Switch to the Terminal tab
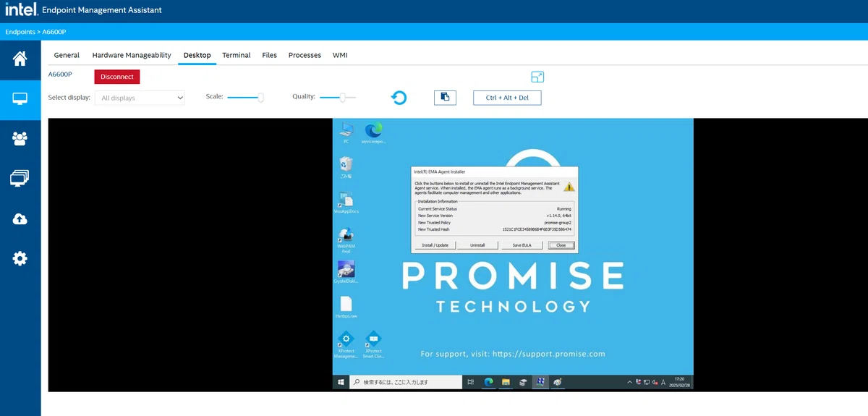868x416 pixels. pyautogui.click(x=237, y=55)
